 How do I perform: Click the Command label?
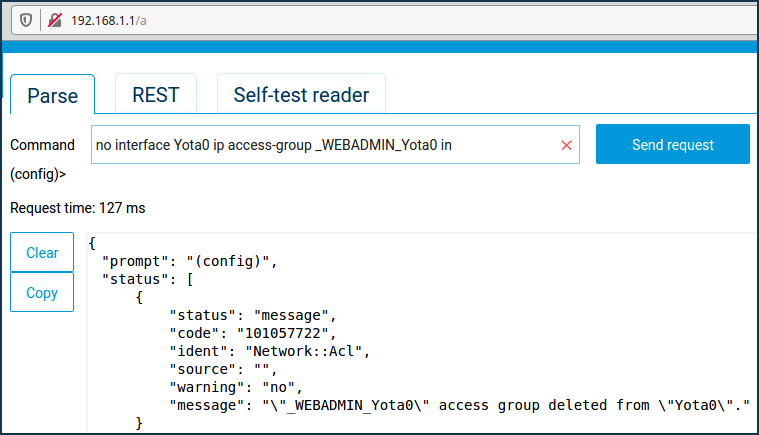(x=42, y=145)
